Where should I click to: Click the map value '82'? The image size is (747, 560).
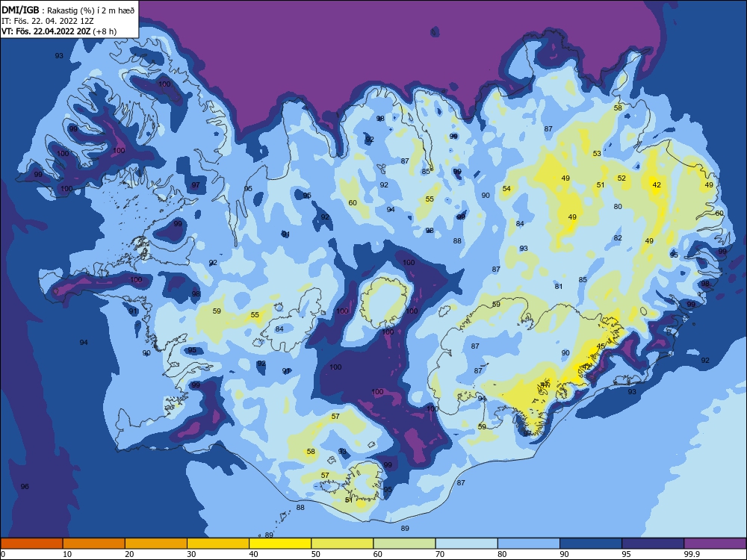tap(618, 237)
